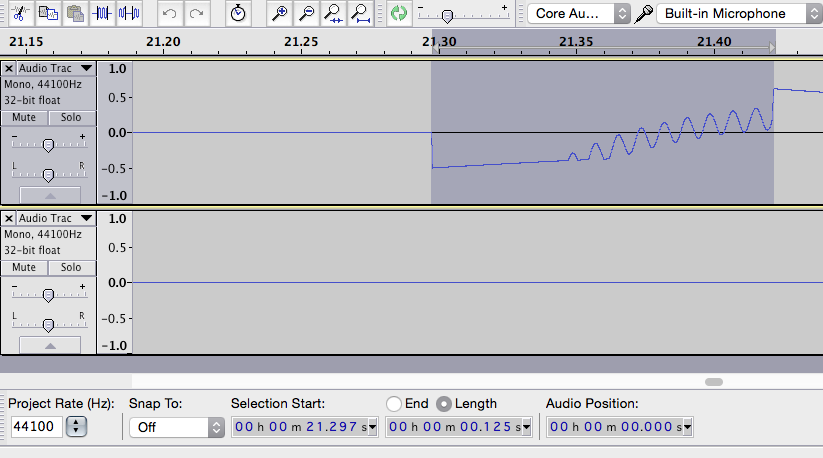
Task: Click the Paste clipboard icon
Action: click(x=74, y=13)
